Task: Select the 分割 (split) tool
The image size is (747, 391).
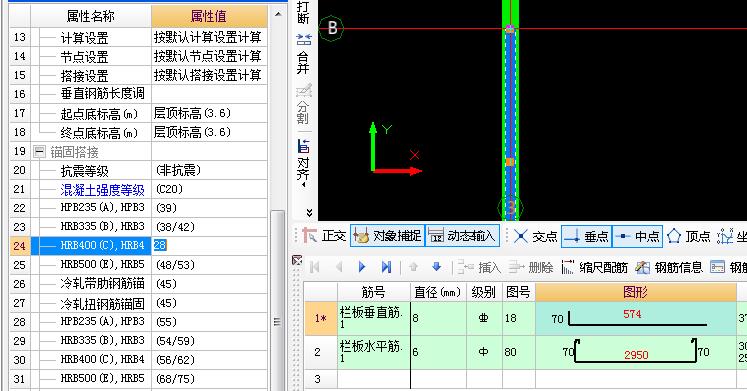Action: click(303, 105)
